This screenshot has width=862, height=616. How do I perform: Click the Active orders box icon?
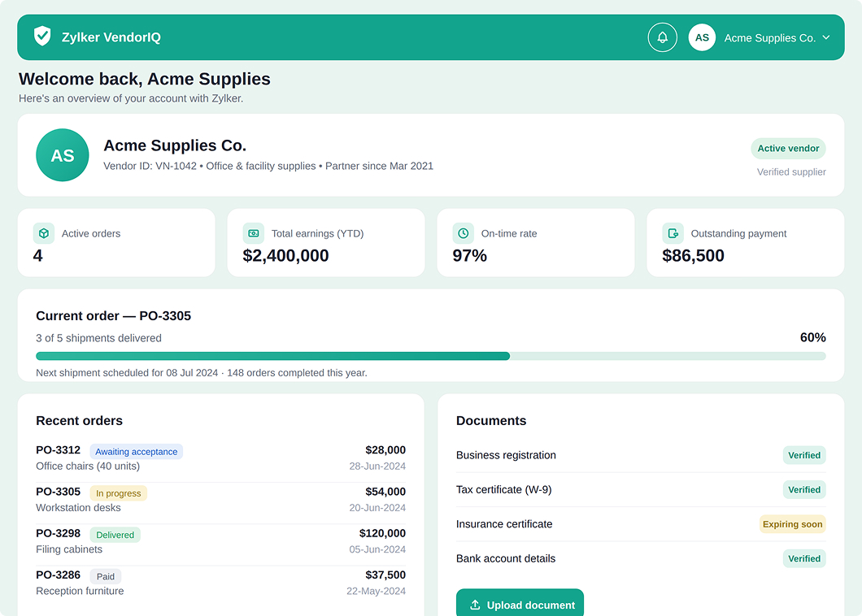click(x=44, y=233)
